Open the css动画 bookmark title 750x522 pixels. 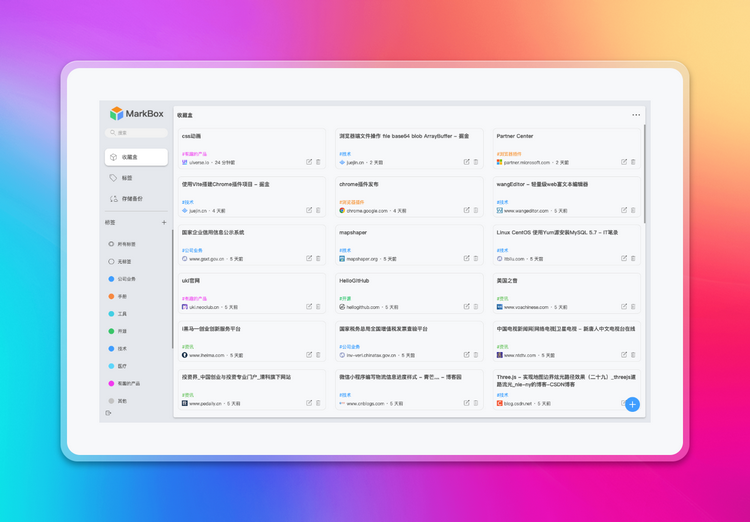click(191, 136)
